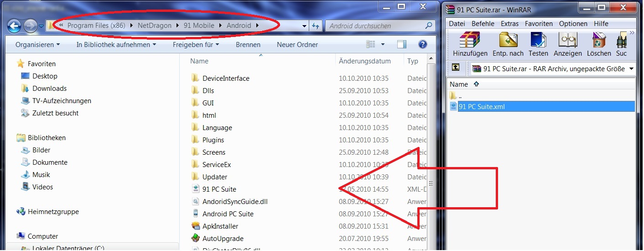Click Entp. nach extract icon in WinRAR
The width and height of the screenshot is (644, 251).
[508, 40]
